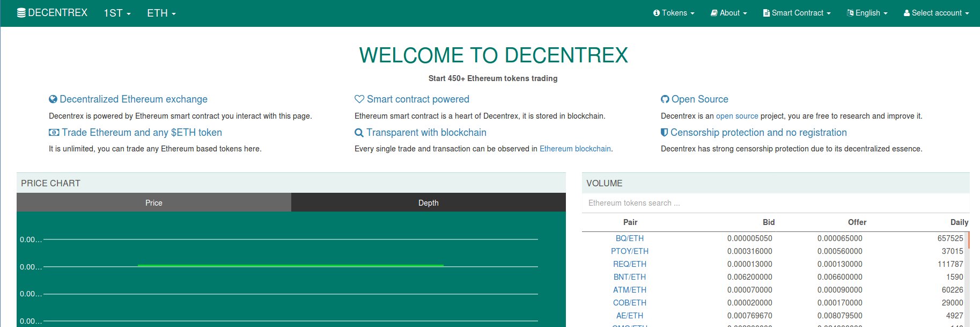This screenshot has height=327, width=980.
Task: Expand the About menu
Action: pyautogui.click(x=729, y=13)
